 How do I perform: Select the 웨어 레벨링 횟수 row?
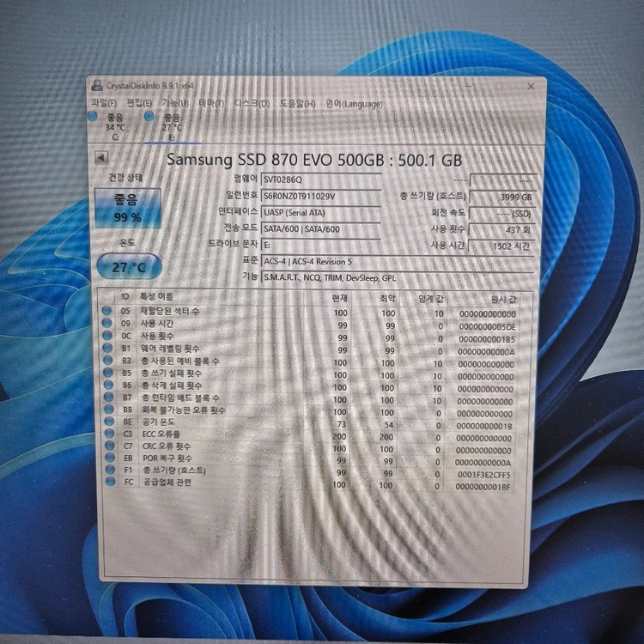[x=310, y=350]
